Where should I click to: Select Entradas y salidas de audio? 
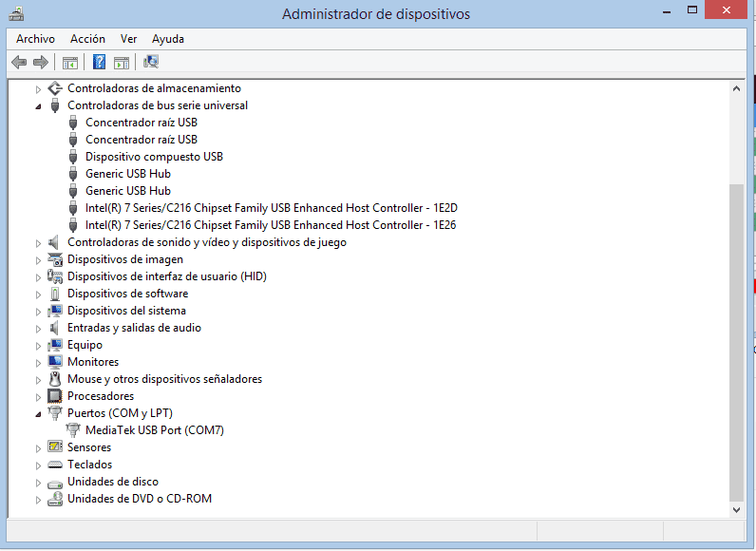(134, 328)
